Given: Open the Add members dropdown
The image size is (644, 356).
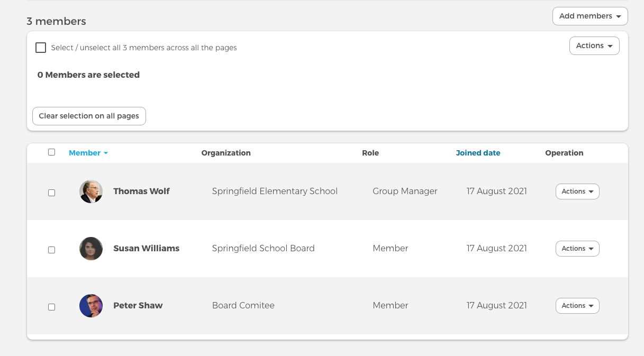Looking at the screenshot, I should pos(589,16).
